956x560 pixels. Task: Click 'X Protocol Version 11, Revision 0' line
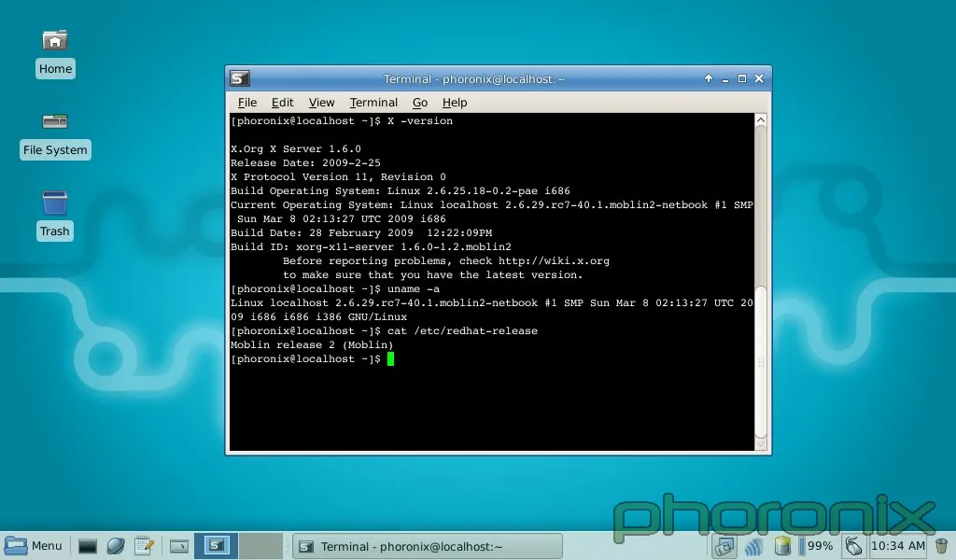click(338, 176)
